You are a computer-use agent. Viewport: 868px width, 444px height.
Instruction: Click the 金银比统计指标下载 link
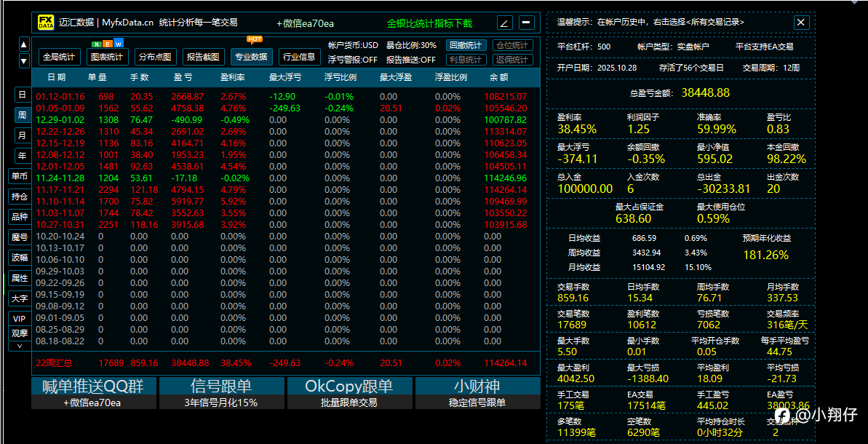429,23
